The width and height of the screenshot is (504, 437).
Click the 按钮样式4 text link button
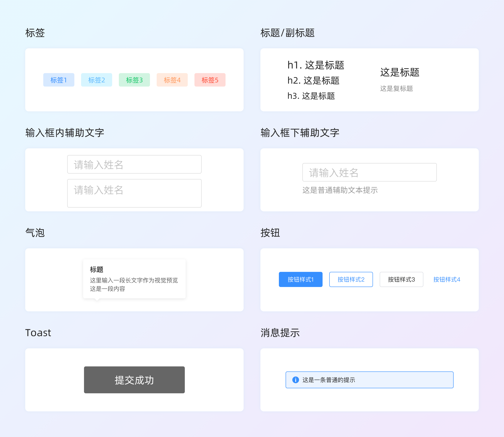click(x=447, y=279)
